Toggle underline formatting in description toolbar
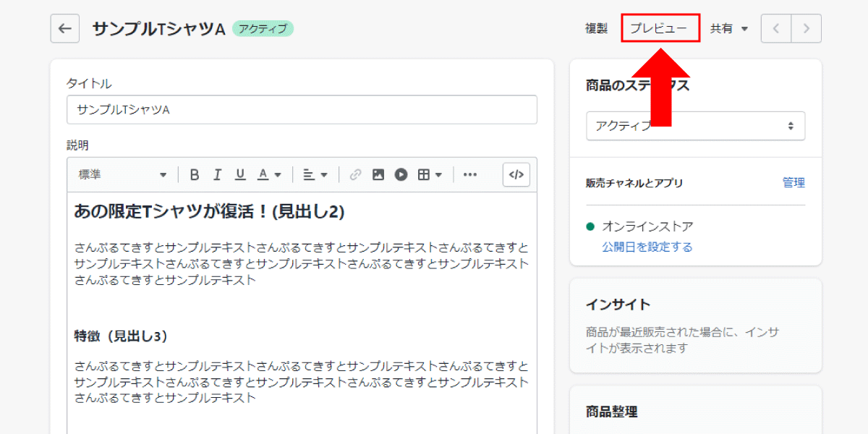This screenshot has height=434, width=868. 240,174
